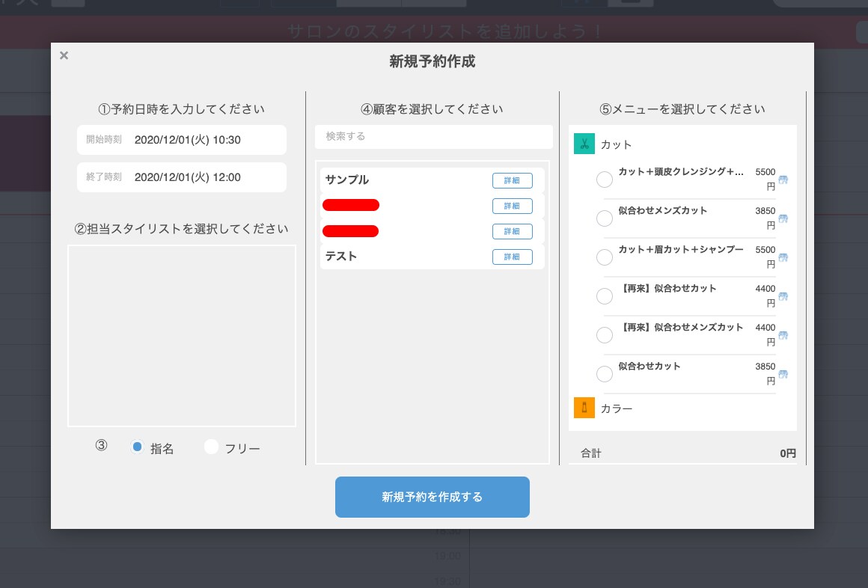Select 【再来】似合わせメンズカット radio
This screenshot has height=588, width=868.
pos(605,335)
